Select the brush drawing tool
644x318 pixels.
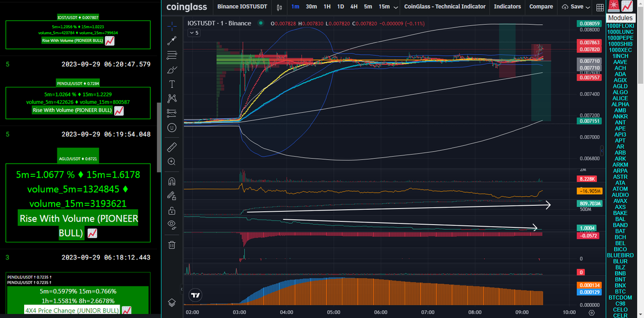point(172,70)
